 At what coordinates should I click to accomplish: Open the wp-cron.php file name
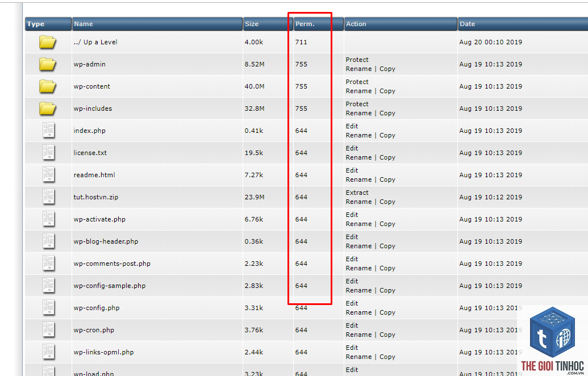[x=94, y=330]
